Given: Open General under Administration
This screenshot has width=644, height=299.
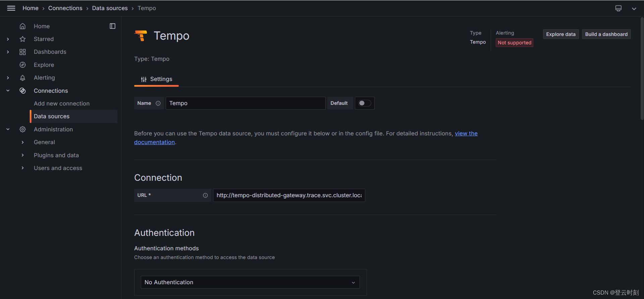Looking at the screenshot, I should point(44,142).
